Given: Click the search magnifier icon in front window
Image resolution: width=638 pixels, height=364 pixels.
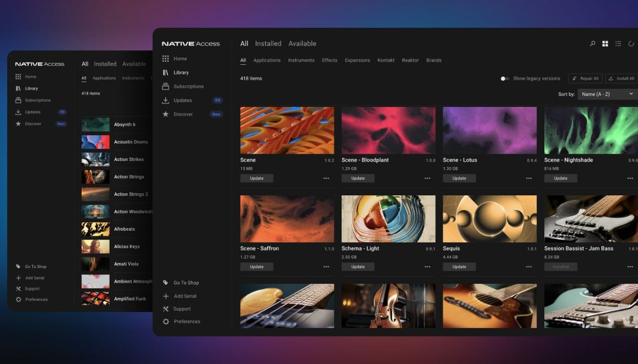Looking at the screenshot, I should 593,44.
